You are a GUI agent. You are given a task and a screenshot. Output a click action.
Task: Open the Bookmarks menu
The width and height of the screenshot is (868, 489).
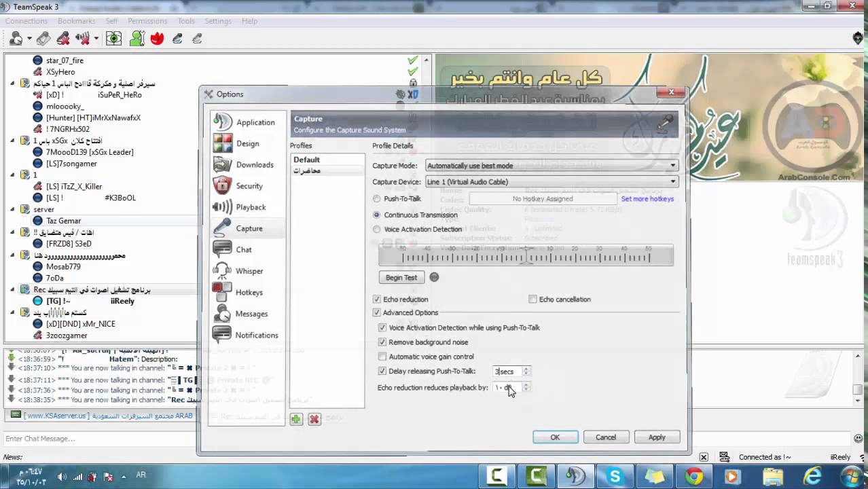point(76,21)
